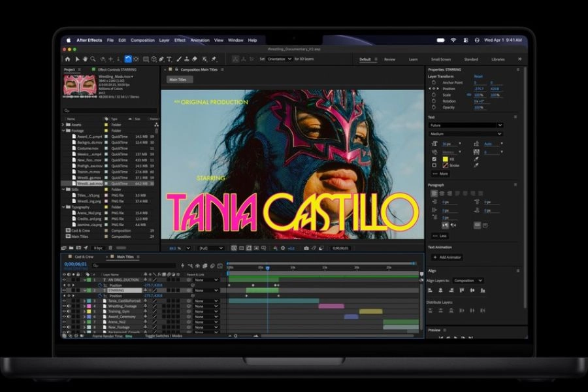Screen dimensions: 588x392
Task: Open the Composition menu in the menu bar
Action: (142, 40)
